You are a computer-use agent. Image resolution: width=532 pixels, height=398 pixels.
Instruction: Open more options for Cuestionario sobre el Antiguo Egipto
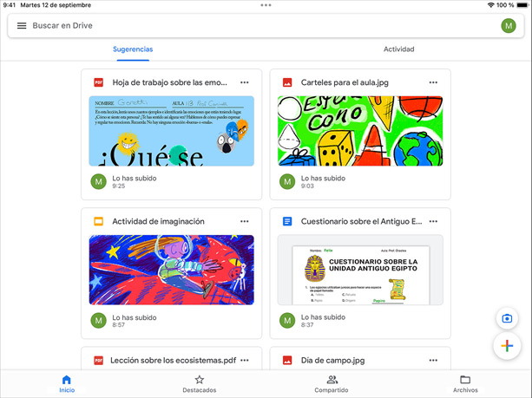pyautogui.click(x=433, y=221)
